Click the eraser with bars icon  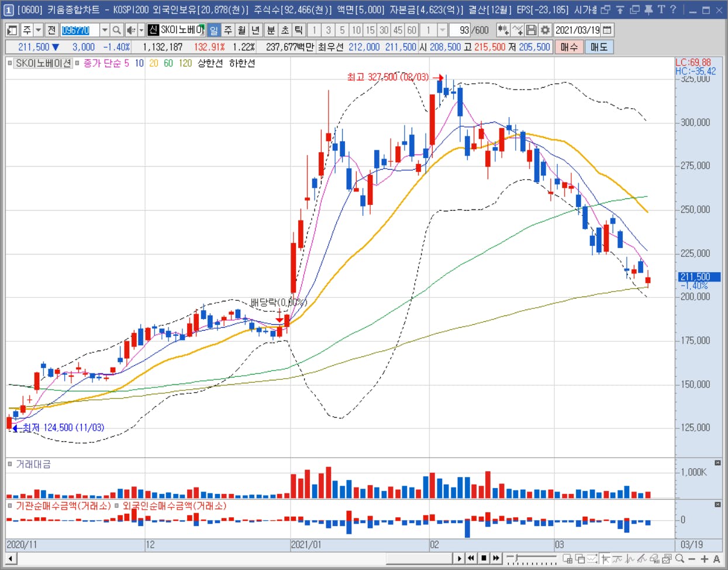pyautogui.click(x=654, y=559)
